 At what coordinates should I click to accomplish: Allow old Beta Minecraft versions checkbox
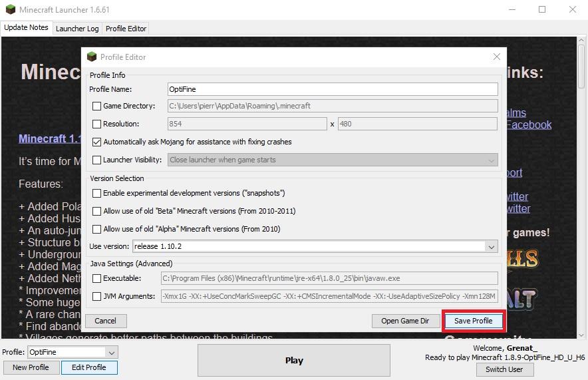(96, 211)
